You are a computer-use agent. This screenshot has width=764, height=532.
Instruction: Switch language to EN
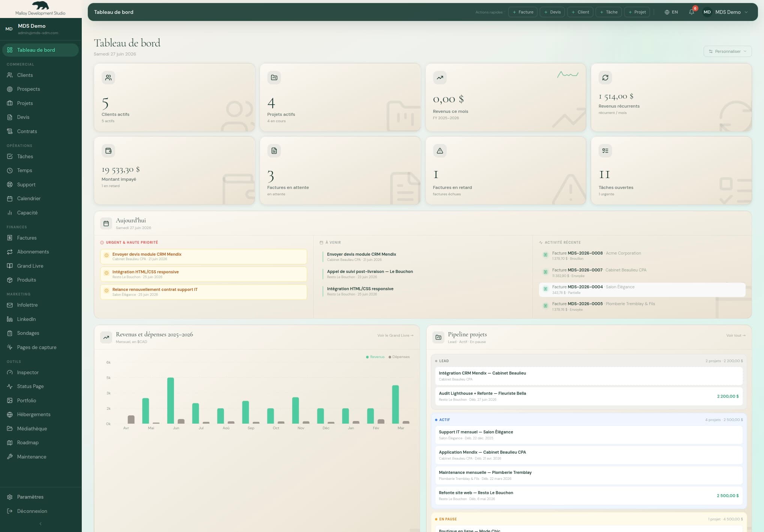coord(671,12)
